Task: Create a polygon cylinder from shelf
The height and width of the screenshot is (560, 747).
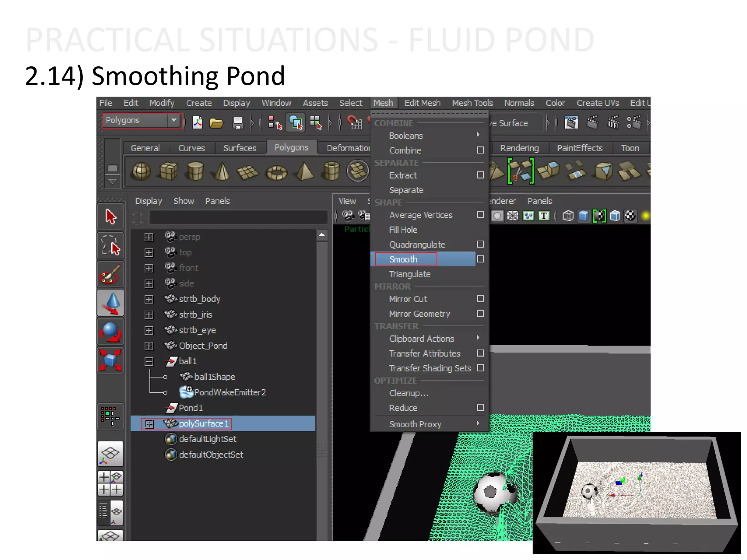Action: click(195, 171)
